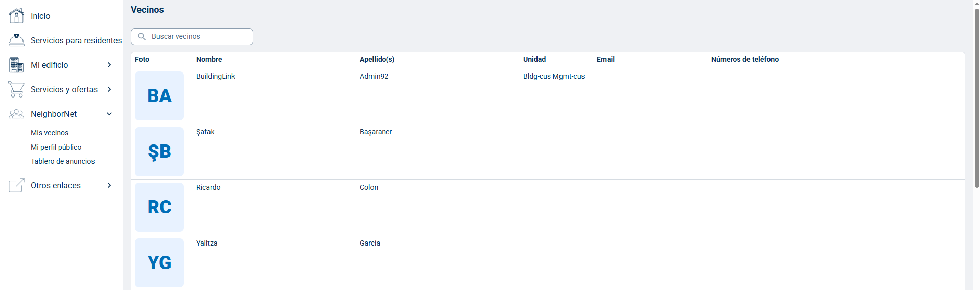980x290 pixels.
Task: Click the vertical page scrollbar
Action: tap(977, 102)
